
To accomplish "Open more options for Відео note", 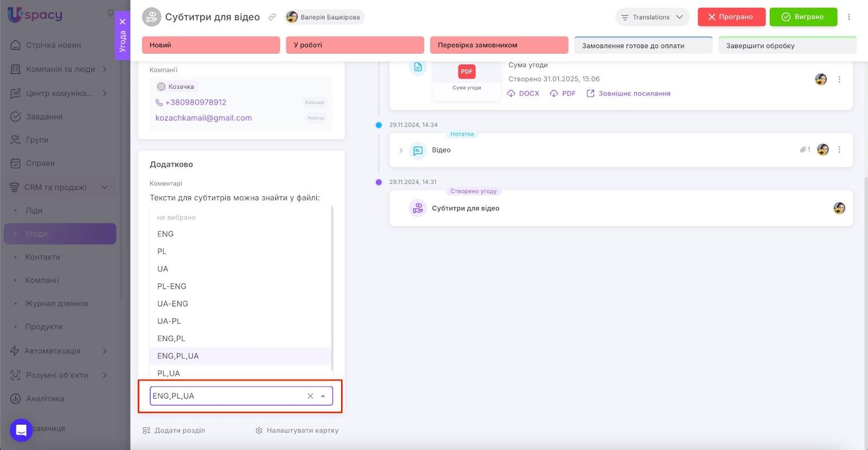I will coord(839,150).
